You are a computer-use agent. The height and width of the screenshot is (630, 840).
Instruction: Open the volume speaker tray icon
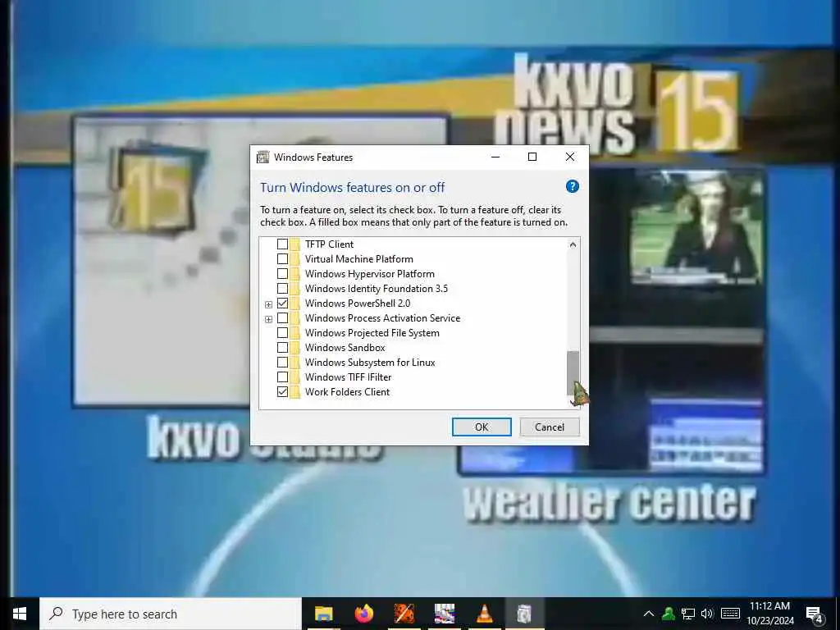coord(707,614)
